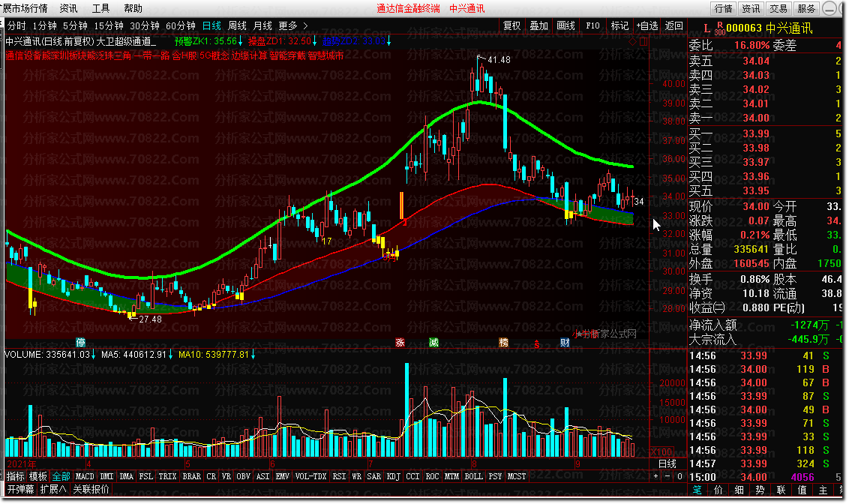Click the '主' tab at bottom right
Viewport: 849px width, 504px height.
(823, 490)
